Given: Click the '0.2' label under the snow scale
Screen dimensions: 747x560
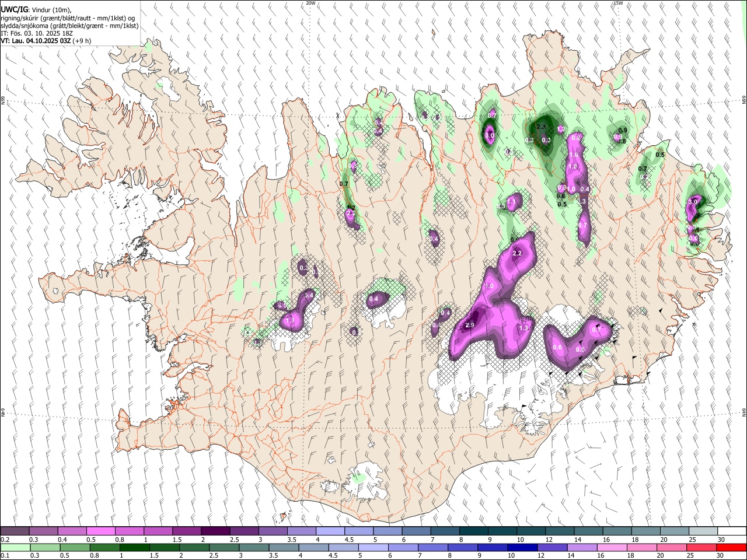Looking at the screenshot, I should (x=4, y=540).
